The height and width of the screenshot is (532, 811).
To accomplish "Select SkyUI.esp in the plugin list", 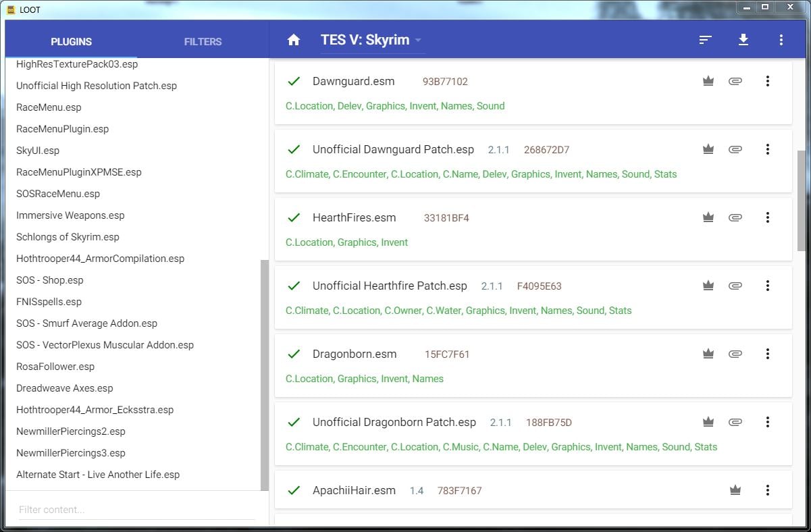I will point(38,151).
